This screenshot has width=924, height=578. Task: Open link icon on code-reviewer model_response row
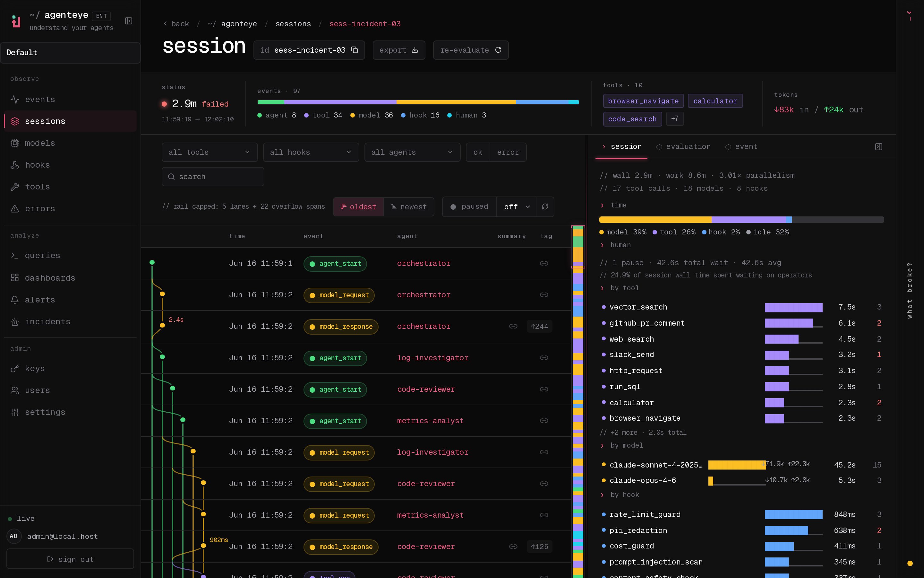point(513,547)
